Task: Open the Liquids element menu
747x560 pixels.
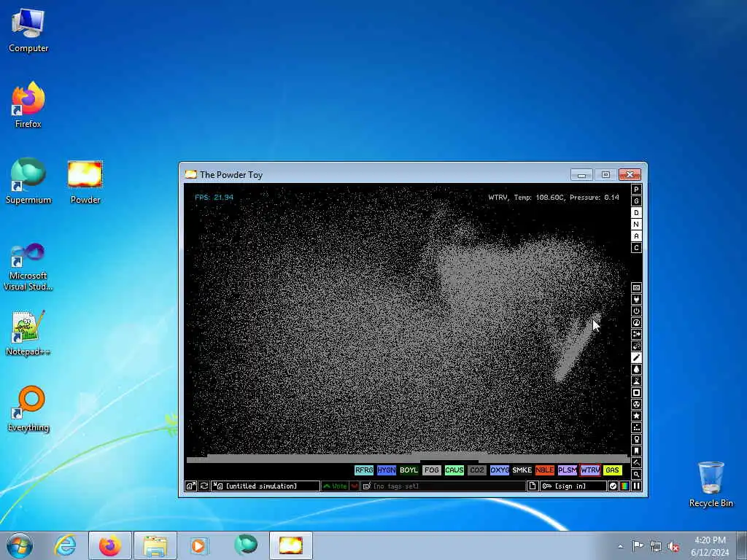Action: click(636, 369)
